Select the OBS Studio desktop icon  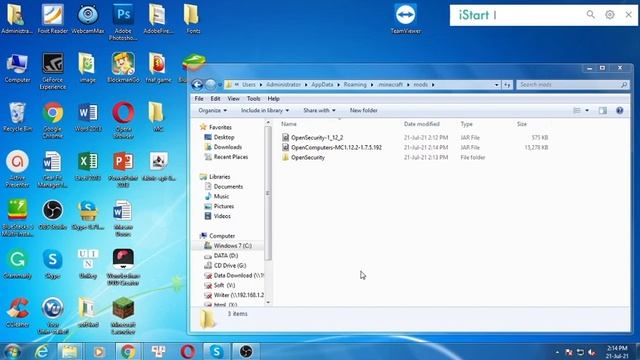tap(53, 215)
